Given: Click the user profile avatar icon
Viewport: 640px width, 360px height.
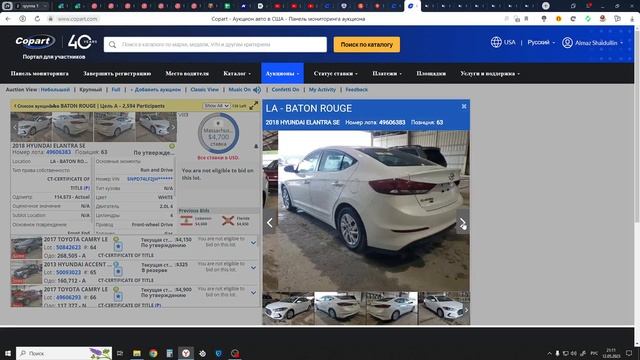Looking at the screenshot, I should tap(567, 42).
